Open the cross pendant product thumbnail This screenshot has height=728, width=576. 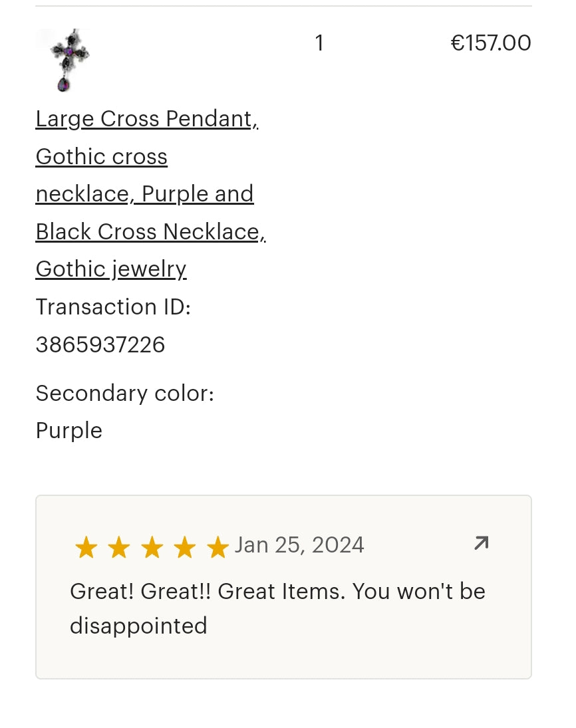coord(64,61)
